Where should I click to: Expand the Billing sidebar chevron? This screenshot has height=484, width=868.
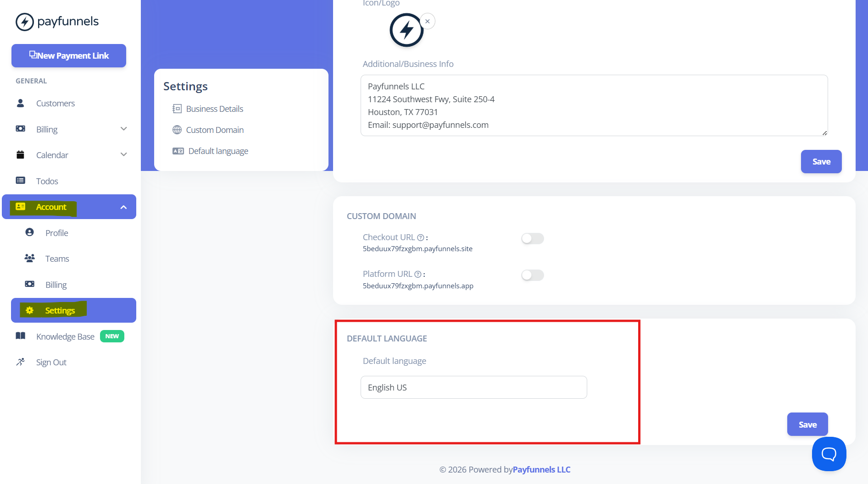click(123, 129)
